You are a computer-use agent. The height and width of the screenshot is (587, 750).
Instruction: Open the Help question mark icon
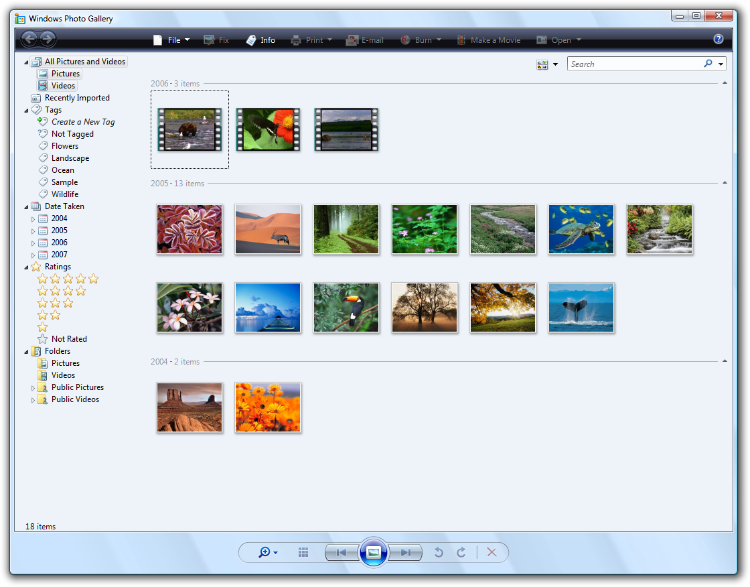[x=718, y=40]
